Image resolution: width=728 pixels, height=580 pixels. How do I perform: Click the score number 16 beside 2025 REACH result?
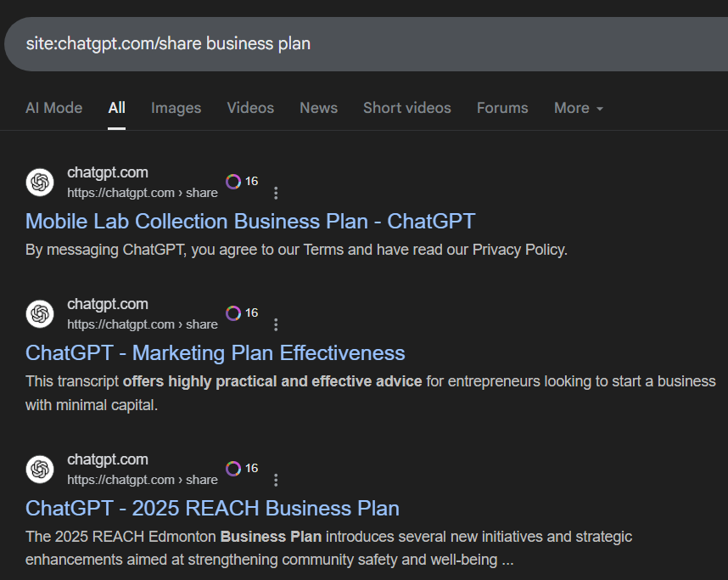252,468
